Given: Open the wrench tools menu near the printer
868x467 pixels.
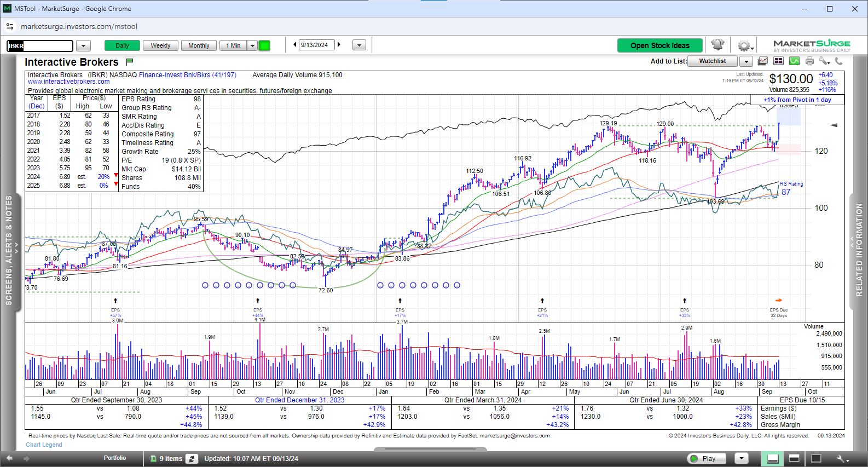Looking at the screenshot, I should point(824,61).
